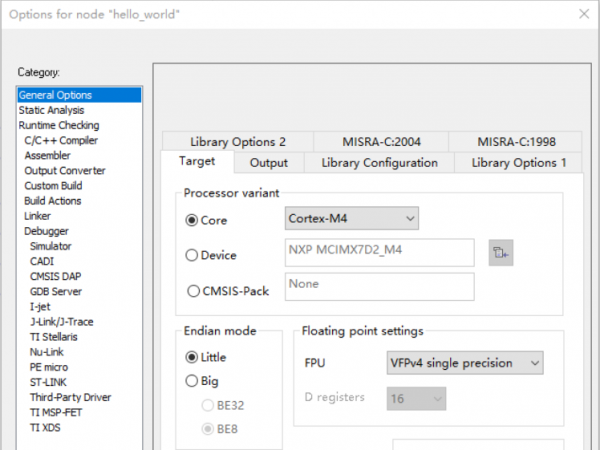
Task: Open the Core Cortex-M4 dropdown
Action: (x=350, y=218)
